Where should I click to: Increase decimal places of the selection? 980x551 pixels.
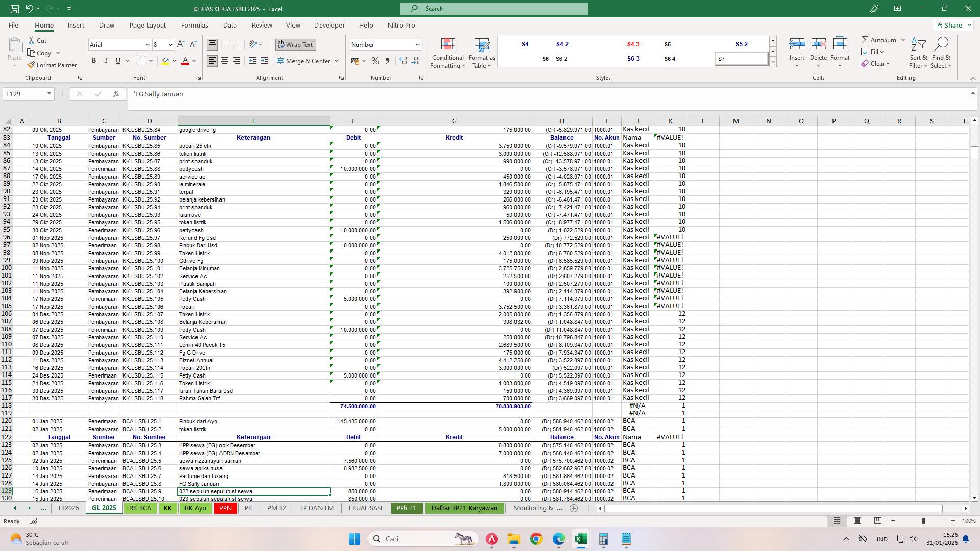click(403, 61)
